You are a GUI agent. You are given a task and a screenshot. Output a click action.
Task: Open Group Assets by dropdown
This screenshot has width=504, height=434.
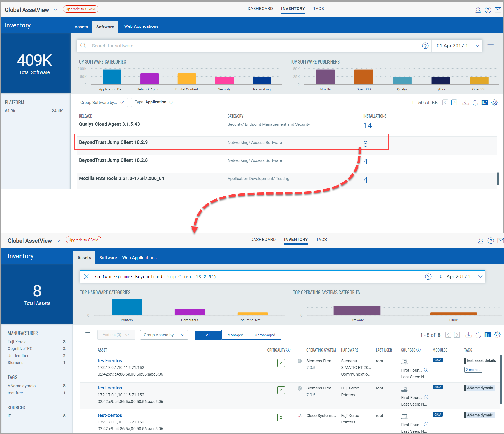coord(164,335)
